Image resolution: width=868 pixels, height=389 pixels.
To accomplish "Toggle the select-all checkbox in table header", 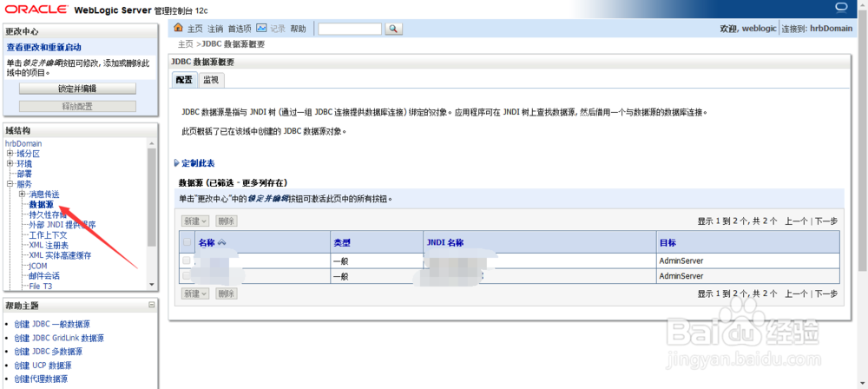I will click(187, 242).
